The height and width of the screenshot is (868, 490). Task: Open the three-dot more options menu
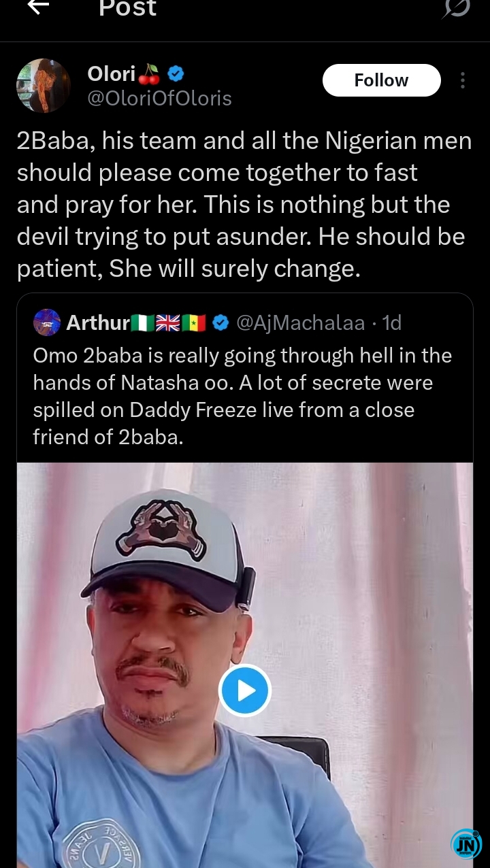pos(463,81)
